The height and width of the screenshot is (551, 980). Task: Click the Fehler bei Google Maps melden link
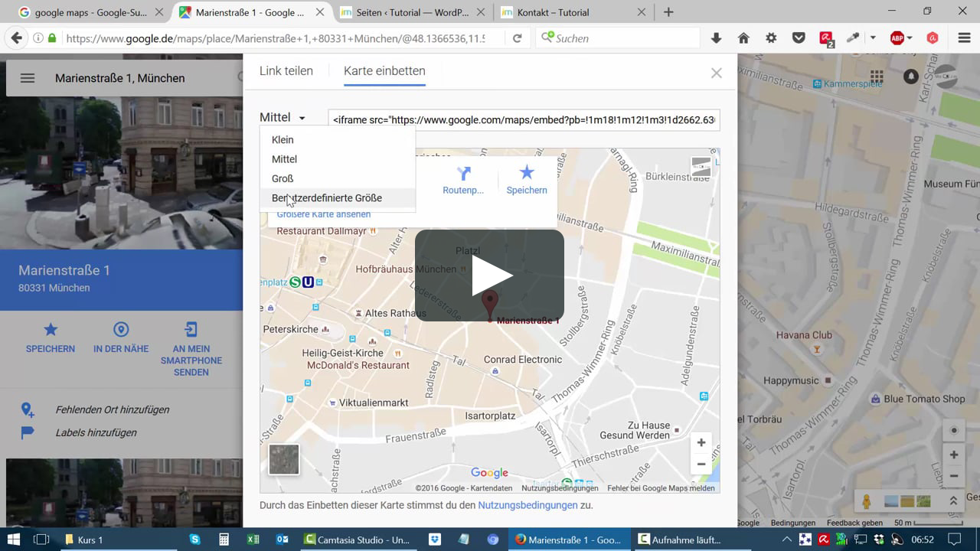pyautogui.click(x=661, y=488)
